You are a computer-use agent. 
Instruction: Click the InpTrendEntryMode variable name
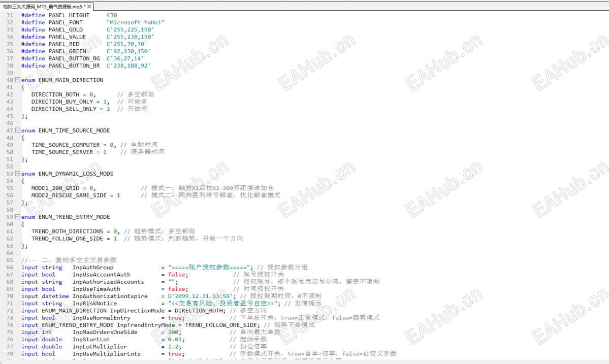[146, 325]
